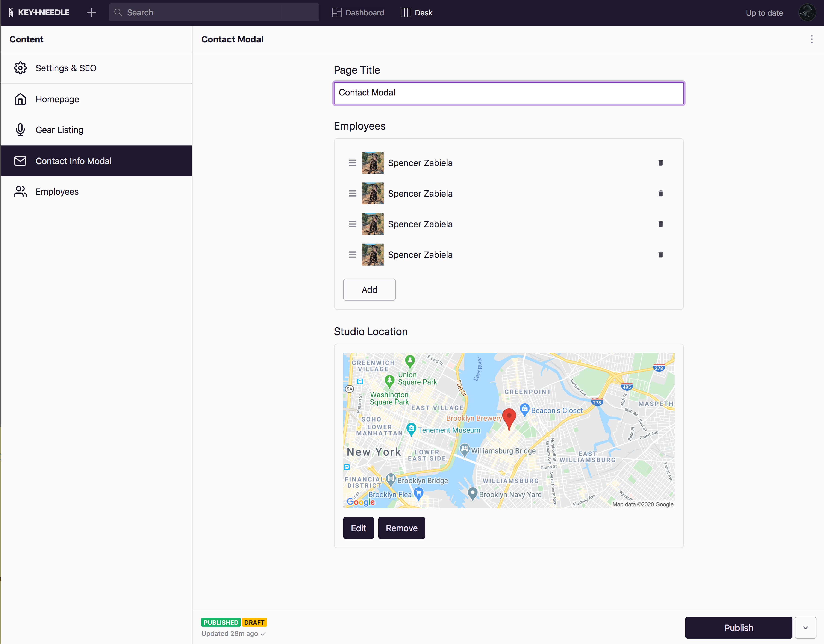The height and width of the screenshot is (644, 824).
Task: Click drag handle of second Spencer Zabiela
Action: [352, 193]
